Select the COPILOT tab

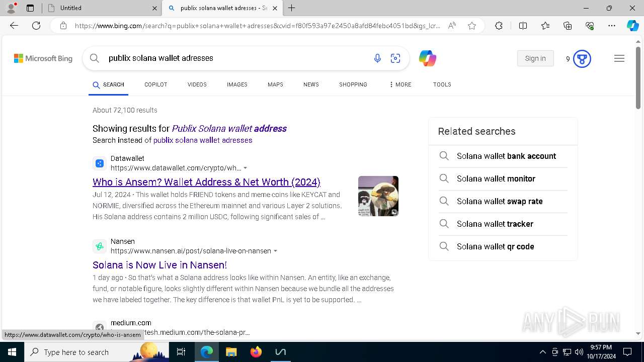(x=155, y=84)
